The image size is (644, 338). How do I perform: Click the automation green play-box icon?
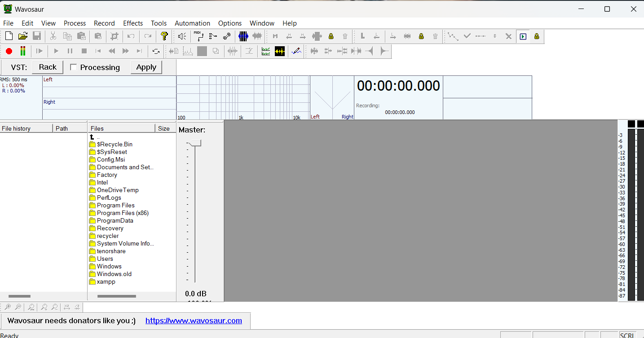pyautogui.click(x=523, y=36)
